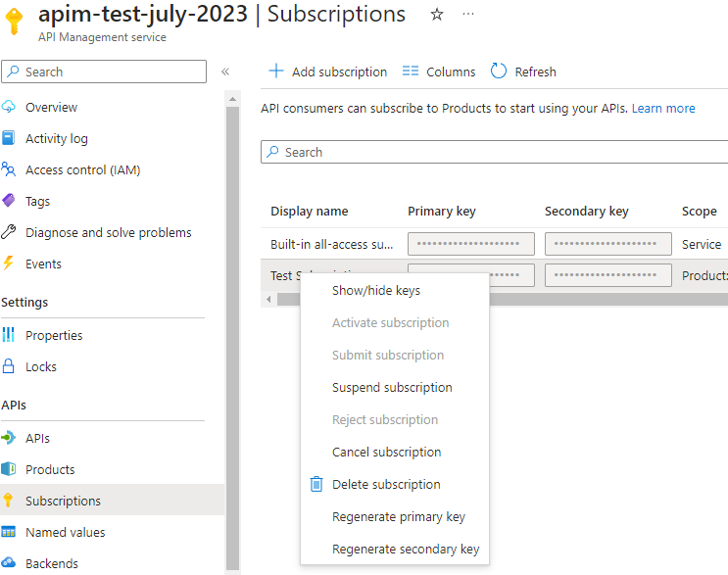Open Diagnose and solve problems
Viewport: 728px width, 575px height.
coord(109,232)
